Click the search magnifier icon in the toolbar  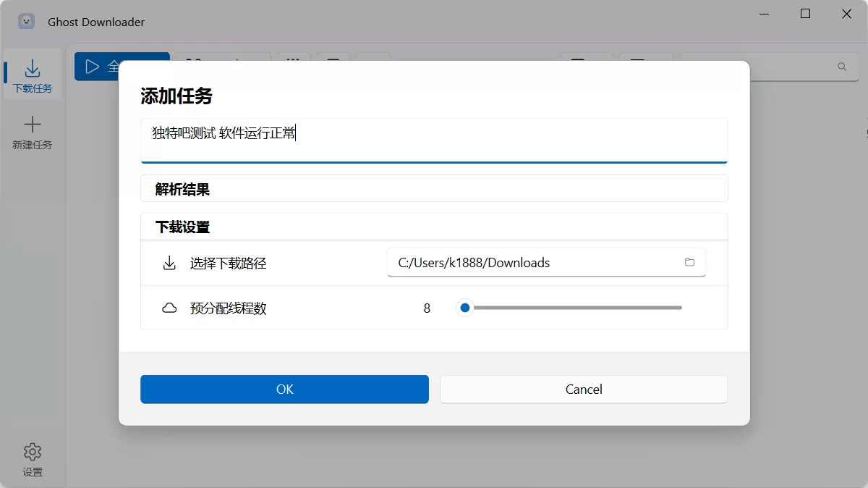coord(841,66)
